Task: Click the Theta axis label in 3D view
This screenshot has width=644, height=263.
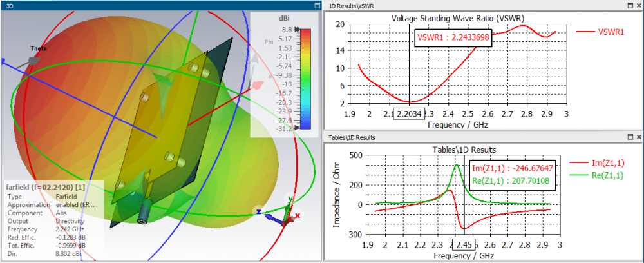Action: [39, 48]
